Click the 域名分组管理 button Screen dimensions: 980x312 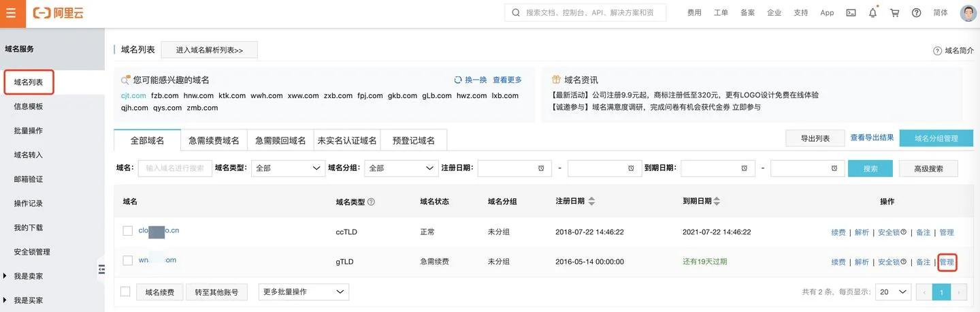click(936, 138)
